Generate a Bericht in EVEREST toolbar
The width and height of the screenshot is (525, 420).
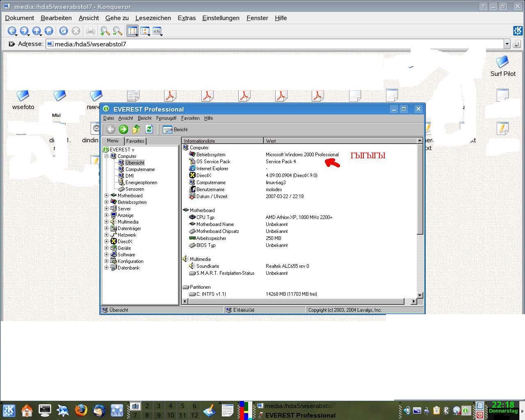click(175, 129)
